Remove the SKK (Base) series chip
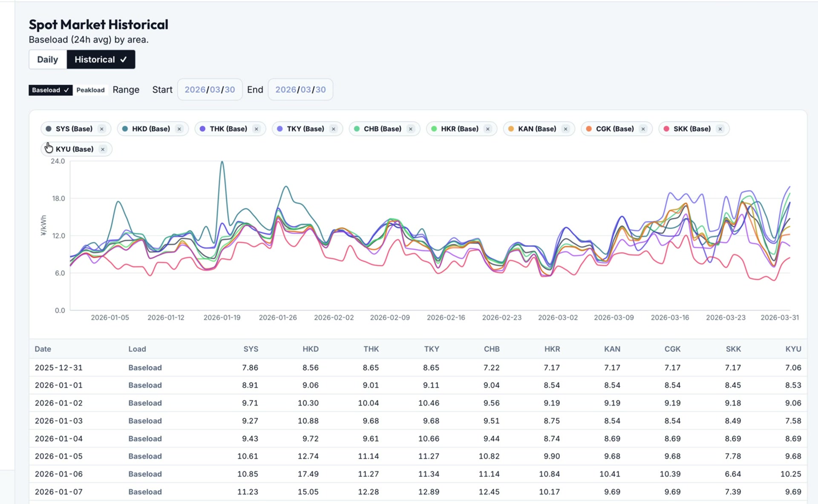Image resolution: width=818 pixels, height=504 pixels. [x=720, y=129]
